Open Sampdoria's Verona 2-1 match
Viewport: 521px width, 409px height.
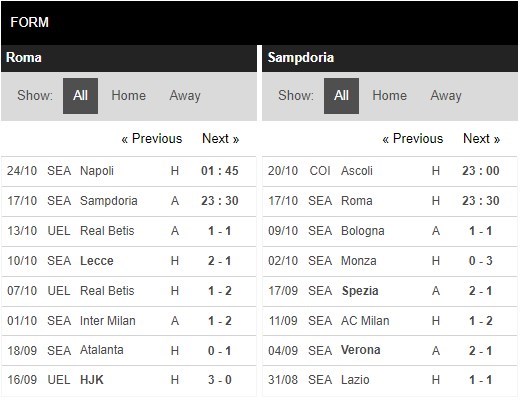click(x=390, y=350)
